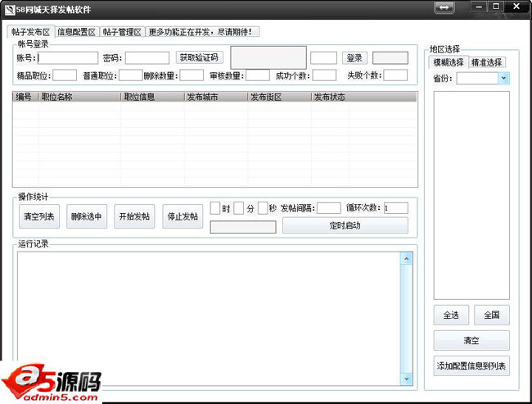Click the 添加配置信息到列表 button
This screenshot has width=532, height=404.
471,366
